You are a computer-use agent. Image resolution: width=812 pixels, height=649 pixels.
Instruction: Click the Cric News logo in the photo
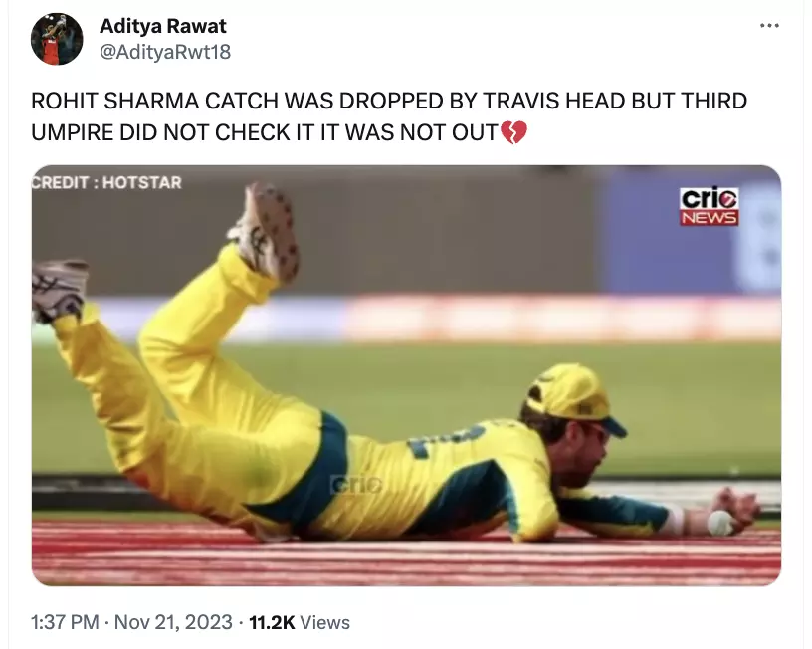click(x=709, y=206)
